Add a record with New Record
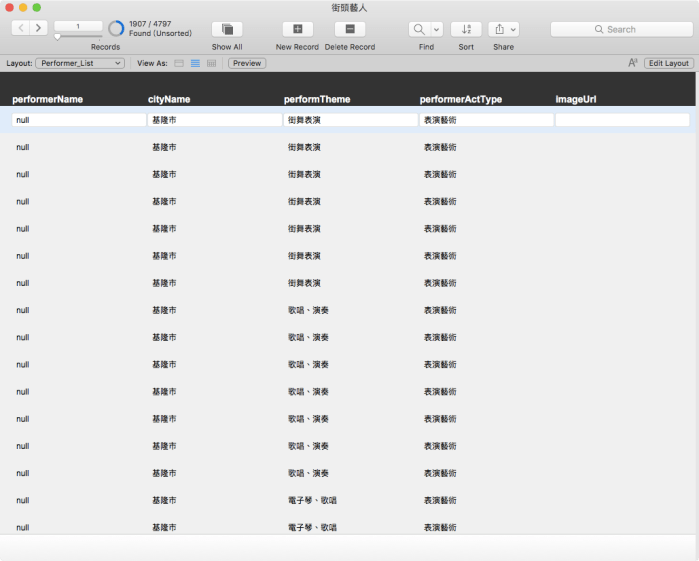699x561 pixels. pos(297,29)
